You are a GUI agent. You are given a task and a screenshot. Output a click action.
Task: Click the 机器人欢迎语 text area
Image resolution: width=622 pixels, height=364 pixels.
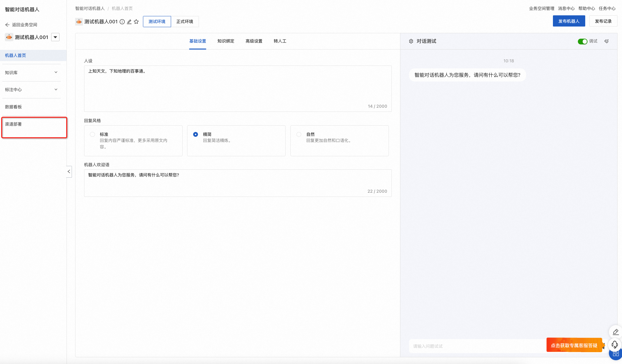(238, 183)
